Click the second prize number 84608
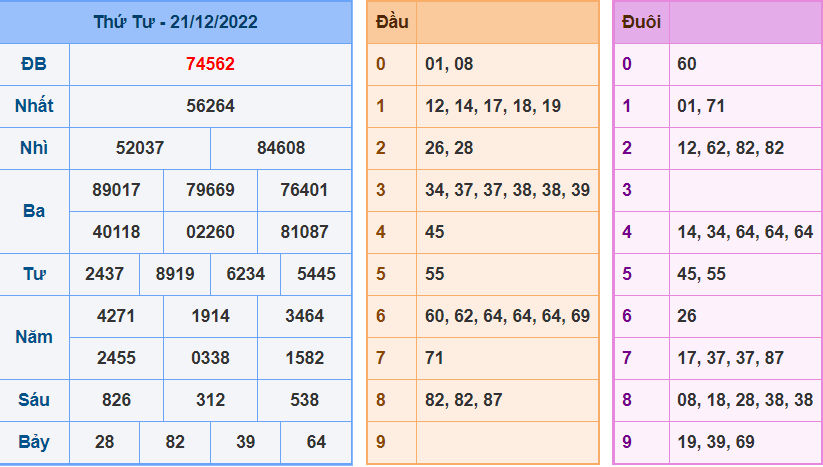 point(281,148)
